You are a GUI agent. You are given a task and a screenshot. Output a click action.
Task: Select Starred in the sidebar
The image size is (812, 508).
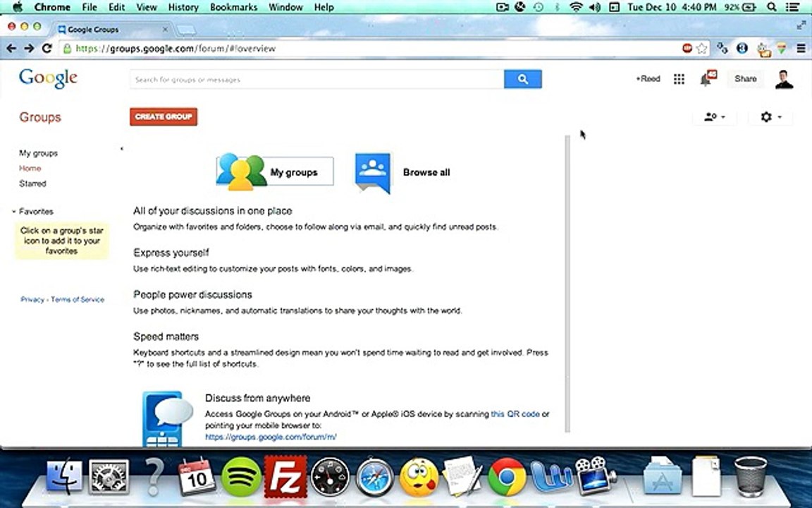(32, 183)
